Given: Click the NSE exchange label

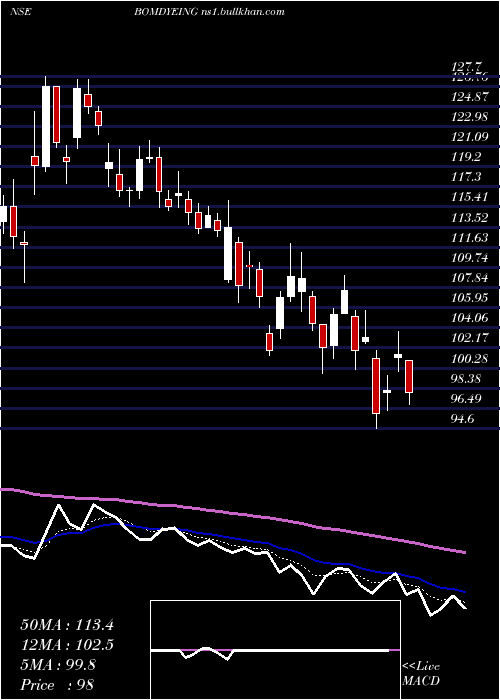Looking at the screenshot, I should pos(20,12).
